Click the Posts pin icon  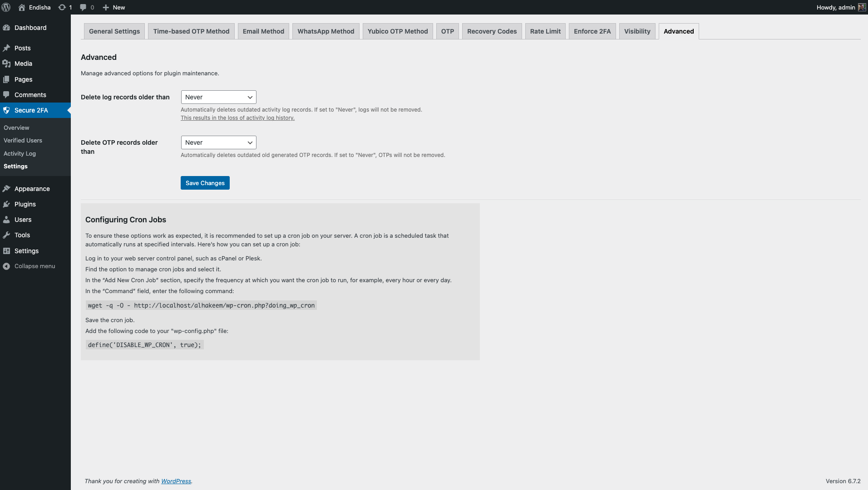point(6,48)
